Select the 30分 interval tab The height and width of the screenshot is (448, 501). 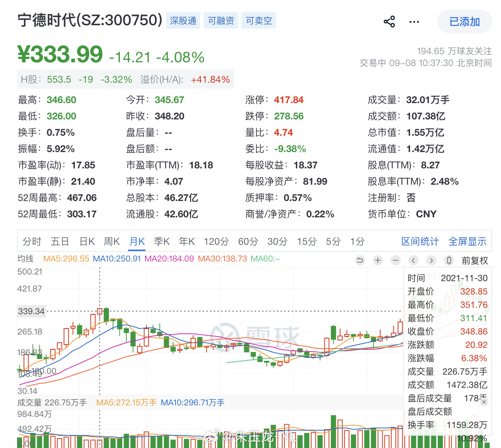pyautogui.click(x=277, y=241)
